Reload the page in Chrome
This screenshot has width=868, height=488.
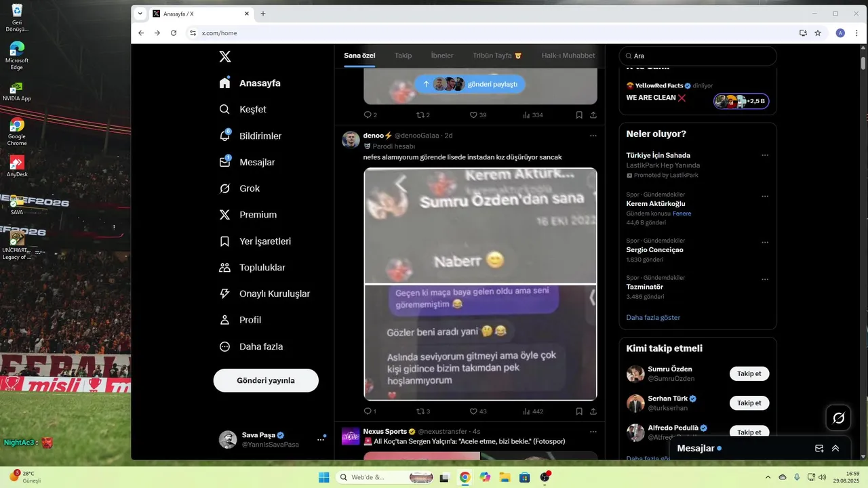[x=174, y=33]
